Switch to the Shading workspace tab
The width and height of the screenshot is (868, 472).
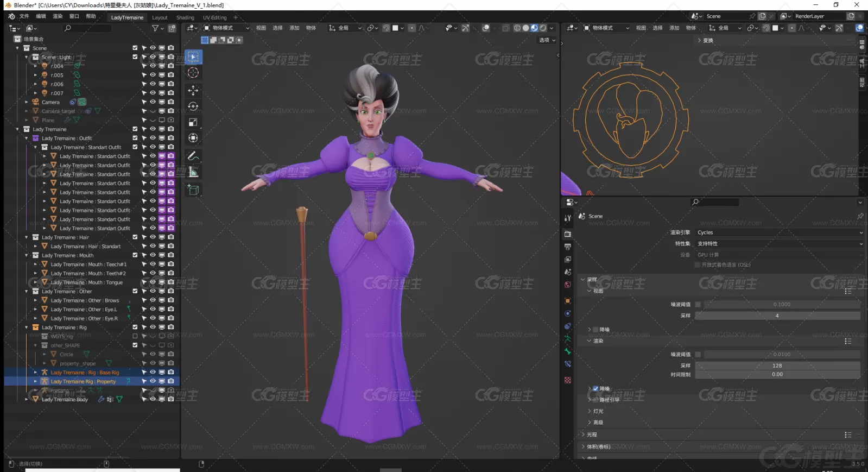(185, 17)
